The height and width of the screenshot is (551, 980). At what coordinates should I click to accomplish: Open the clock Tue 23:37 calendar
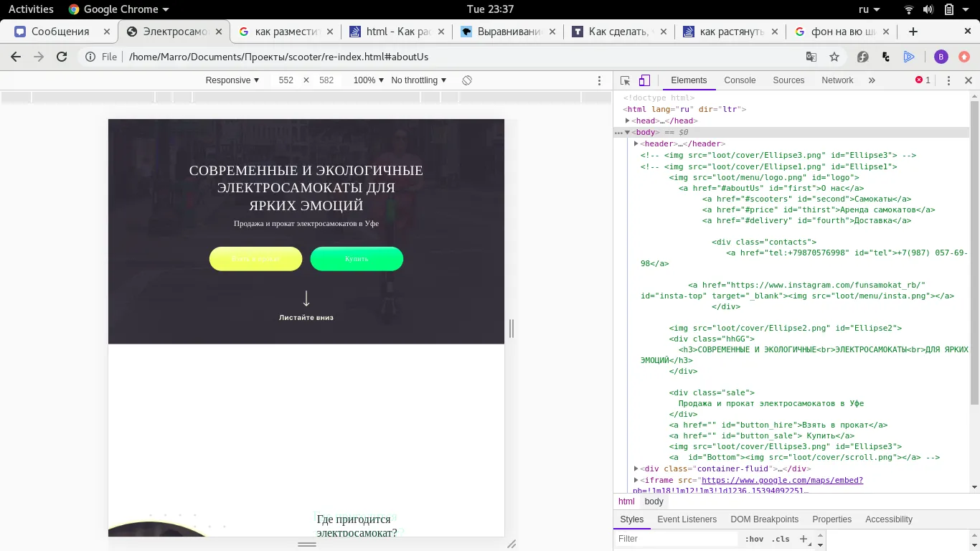(x=490, y=9)
